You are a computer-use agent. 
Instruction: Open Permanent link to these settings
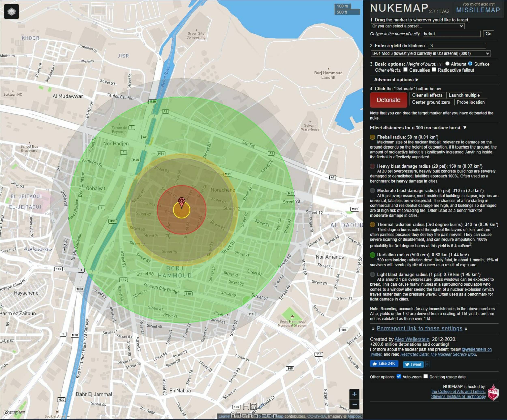pos(419,328)
